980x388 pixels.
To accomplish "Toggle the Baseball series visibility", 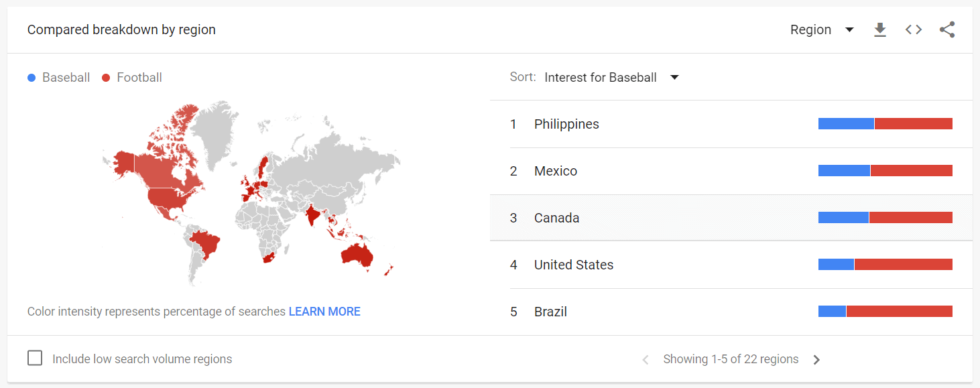I will click(x=58, y=77).
